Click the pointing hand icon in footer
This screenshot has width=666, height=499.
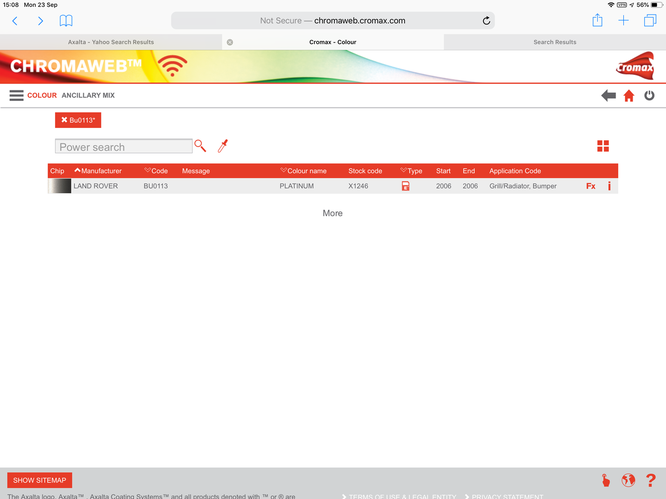pyautogui.click(x=606, y=480)
